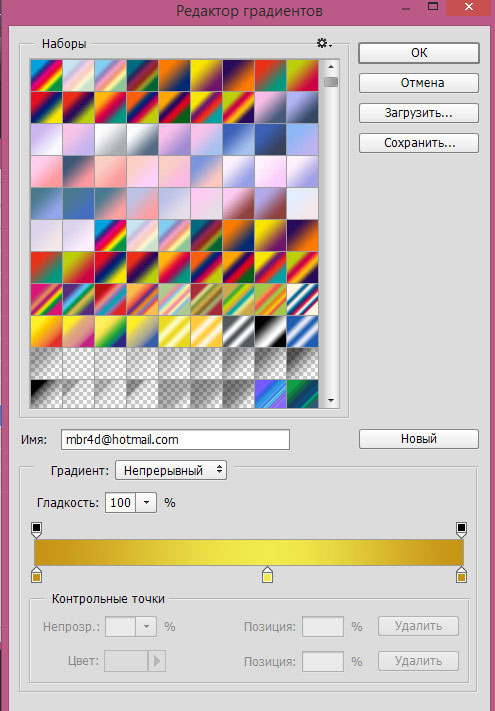Click scroll down arrow of presets list
The width and height of the screenshot is (495, 711).
pos(331,400)
